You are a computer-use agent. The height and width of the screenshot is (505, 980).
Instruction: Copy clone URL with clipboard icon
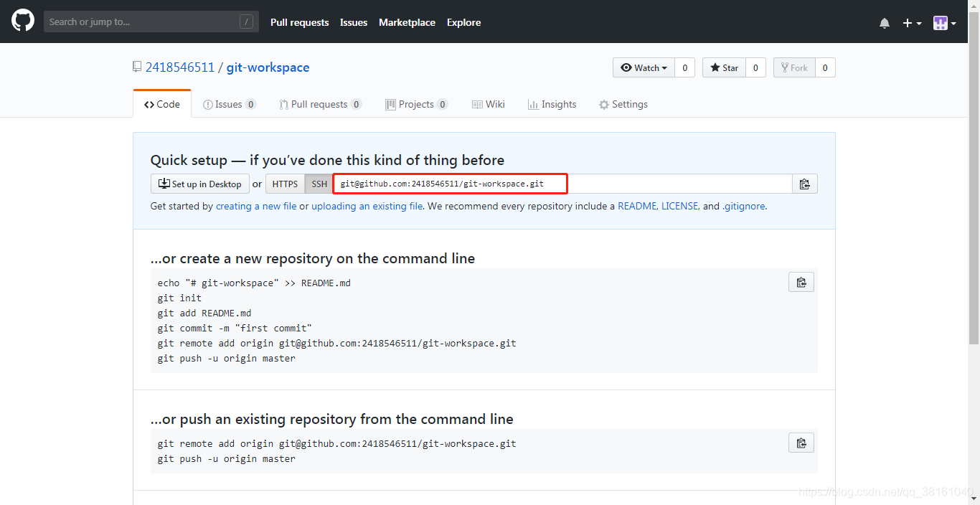805,184
